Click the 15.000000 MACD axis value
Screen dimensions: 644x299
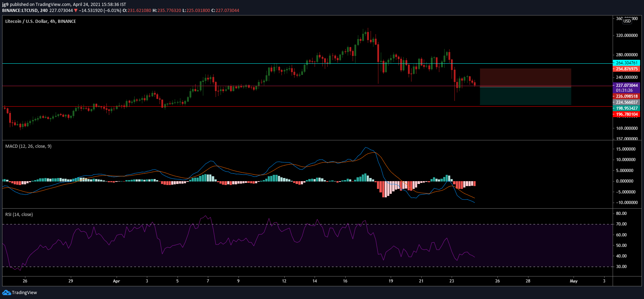pyautogui.click(x=626, y=149)
